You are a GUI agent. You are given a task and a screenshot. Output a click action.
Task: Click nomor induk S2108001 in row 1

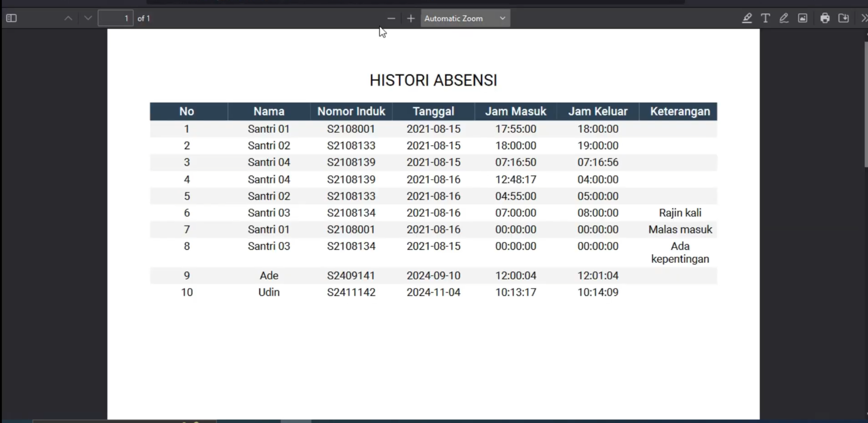(351, 129)
